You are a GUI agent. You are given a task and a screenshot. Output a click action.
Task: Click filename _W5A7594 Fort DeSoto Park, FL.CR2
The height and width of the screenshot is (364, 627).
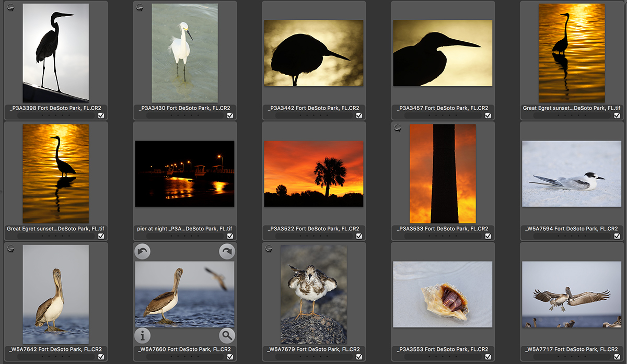(572, 229)
